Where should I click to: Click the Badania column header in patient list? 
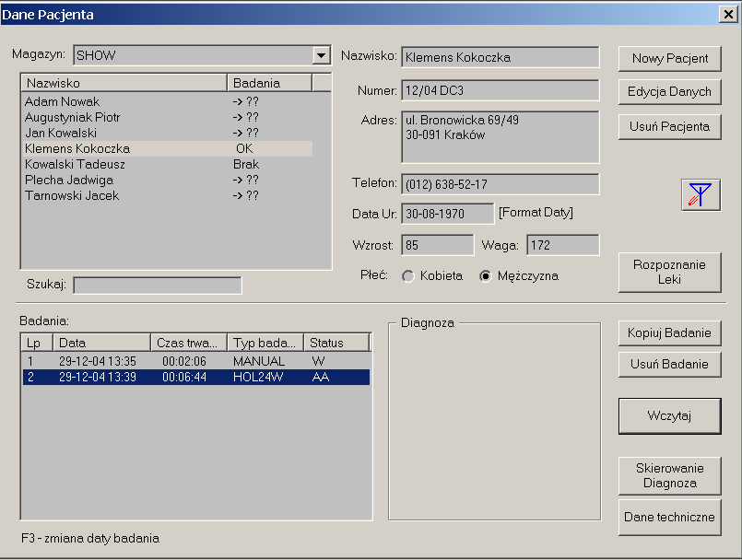click(x=270, y=83)
